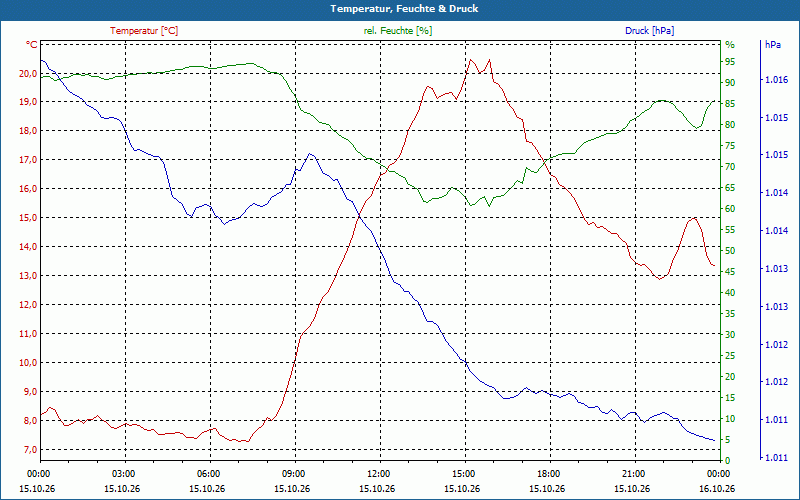Click the '50' humidity axis value
Image resolution: width=800 pixels, height=500 pixels.
[x=730, y=251]
